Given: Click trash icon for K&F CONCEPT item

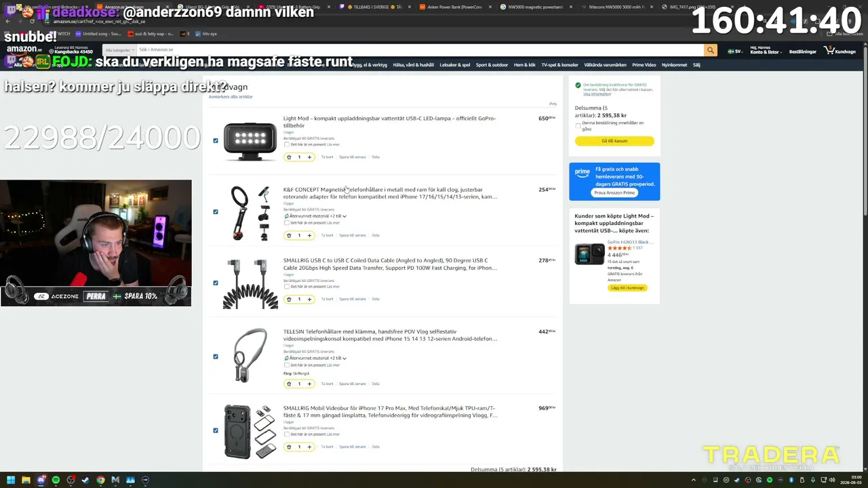Looking at the screenshot, I should pos(289,235).
